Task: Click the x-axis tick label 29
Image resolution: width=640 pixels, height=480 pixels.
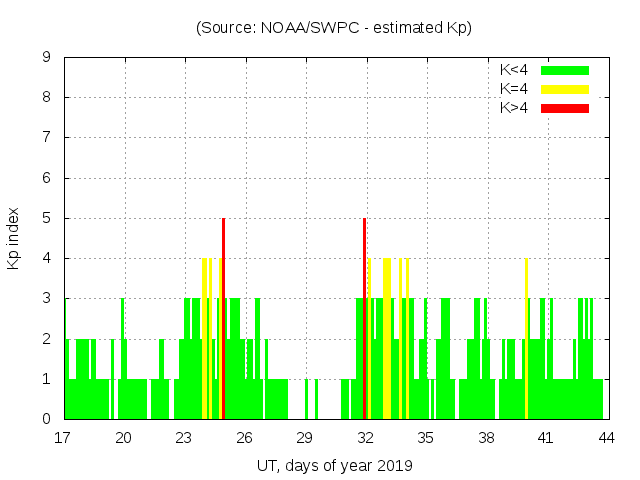Action: pos(304,437)
